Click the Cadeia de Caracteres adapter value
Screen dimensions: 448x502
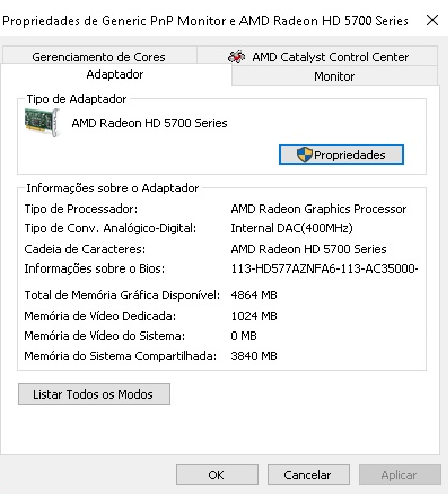pyautogui.click(x=309, y=249)
